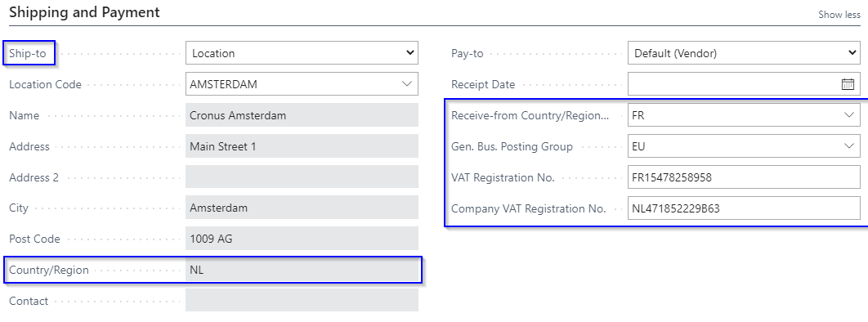Expand the Location Code dropdown chevron
The width and height of the screenshot is (868, 322).
coord(407,84)
